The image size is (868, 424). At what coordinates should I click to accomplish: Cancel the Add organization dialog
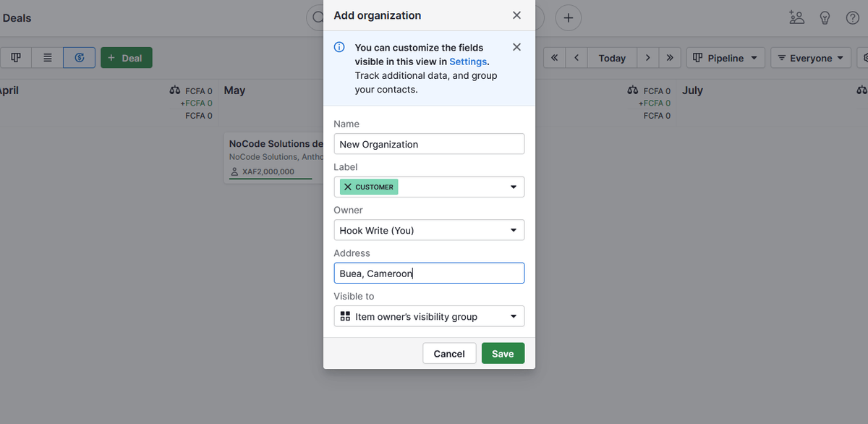point(449,353)
